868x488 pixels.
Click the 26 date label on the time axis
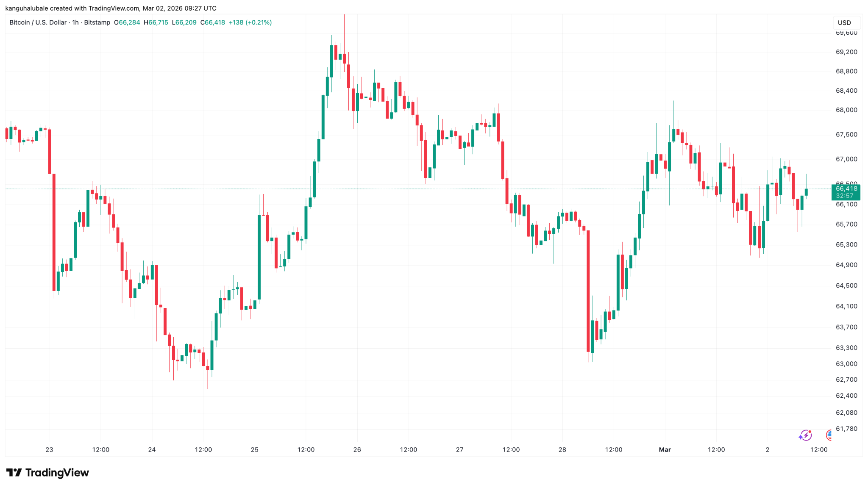(x=357, y=449)
